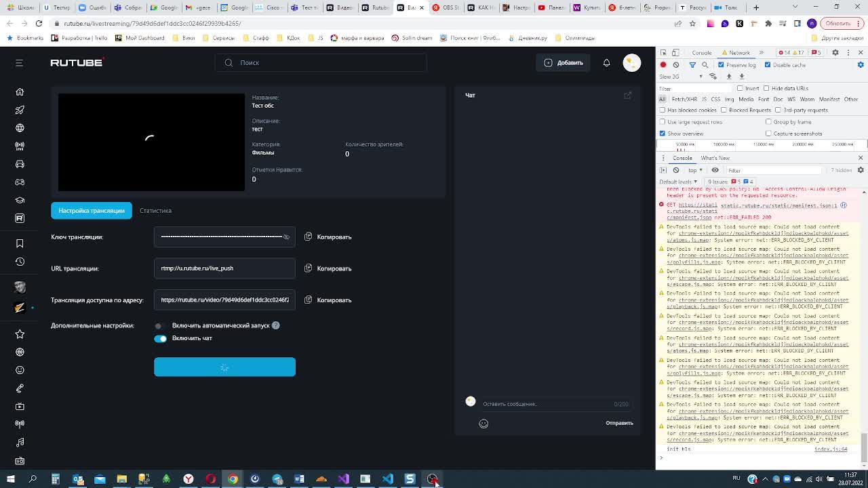Viewport: 868px width, 488px height.
Task: Open the Slow 3G throttling dropdown
Action: pyautogui.click(x=681, y=77)
